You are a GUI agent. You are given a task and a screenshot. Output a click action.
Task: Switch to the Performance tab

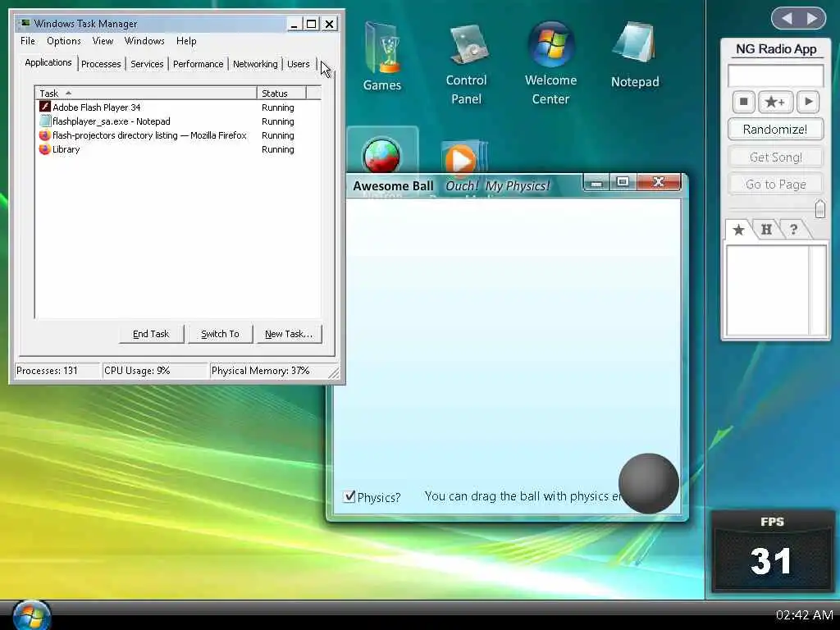(x=198, y=64)
